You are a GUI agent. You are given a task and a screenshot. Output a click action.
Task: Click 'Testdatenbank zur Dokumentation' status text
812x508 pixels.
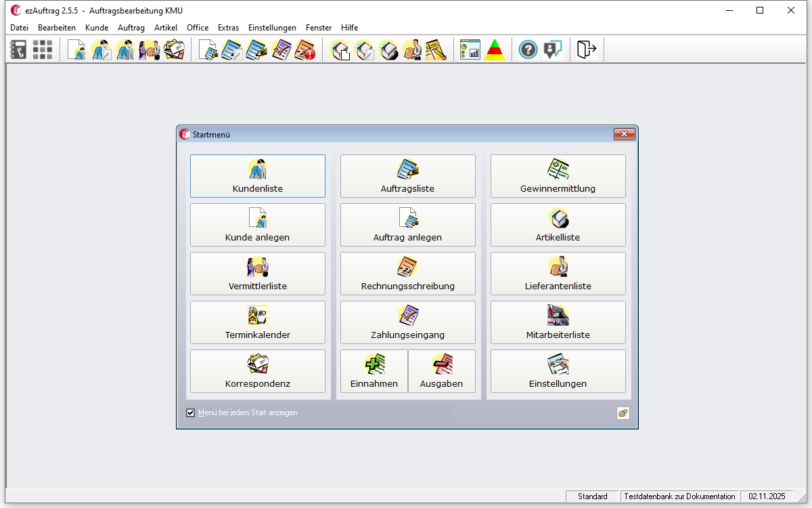point(679,496)
